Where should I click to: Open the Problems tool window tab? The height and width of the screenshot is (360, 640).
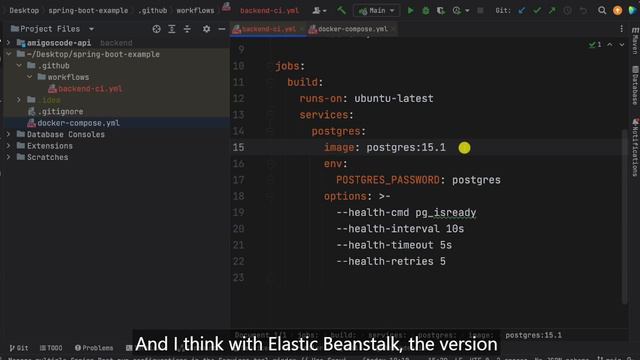[x=94, y=348]
